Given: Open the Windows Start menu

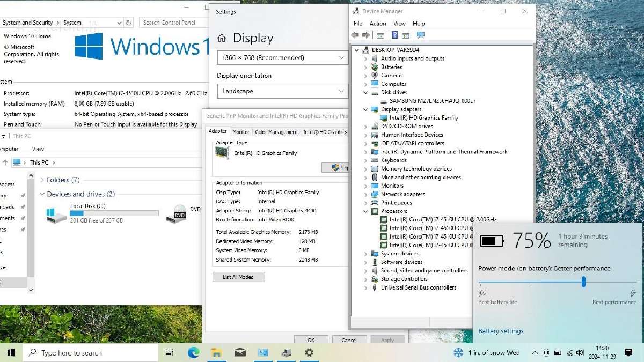Looking at the screenshot, I should coord(11,353).
